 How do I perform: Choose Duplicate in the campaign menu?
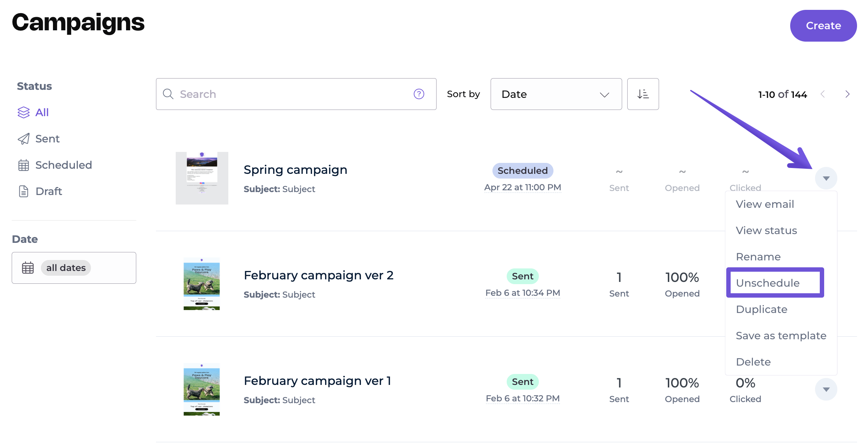[x=761, y=309]
